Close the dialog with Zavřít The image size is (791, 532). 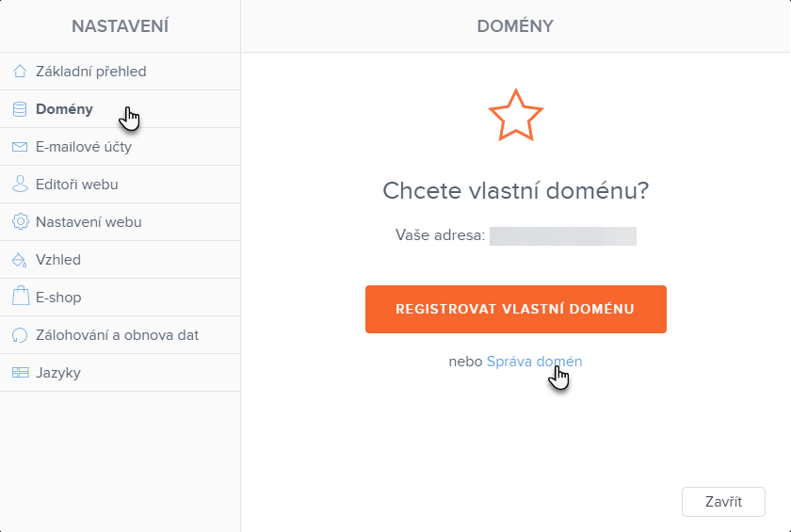[723, 502]
